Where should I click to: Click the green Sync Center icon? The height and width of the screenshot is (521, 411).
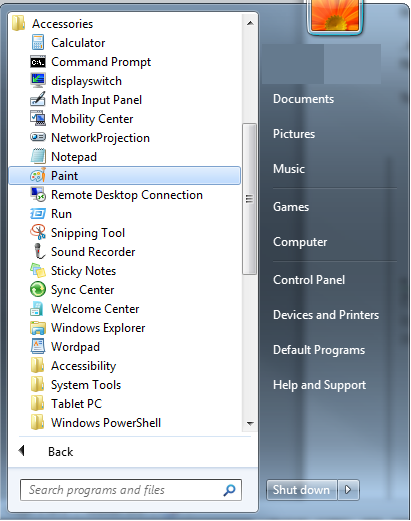point(38,289)
